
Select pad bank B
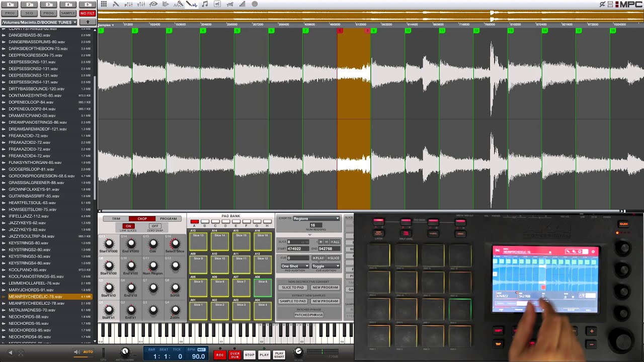pos(205,222)
